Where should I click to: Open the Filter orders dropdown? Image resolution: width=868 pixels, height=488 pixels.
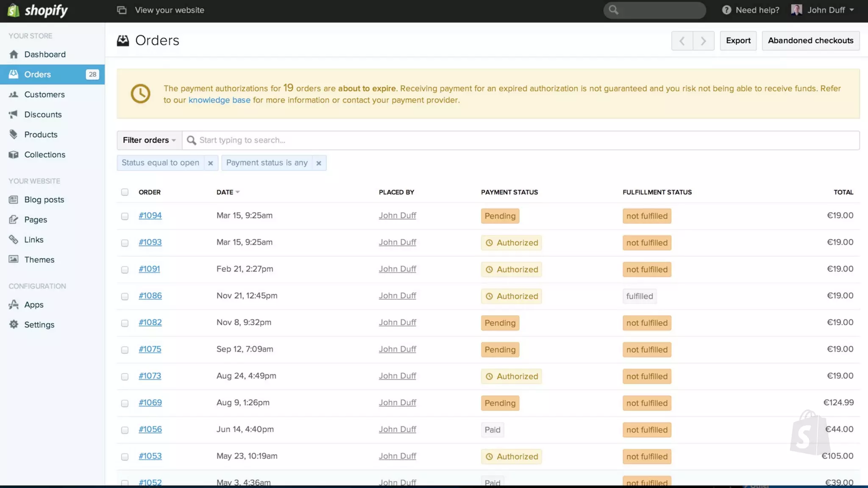pos(149,140)
